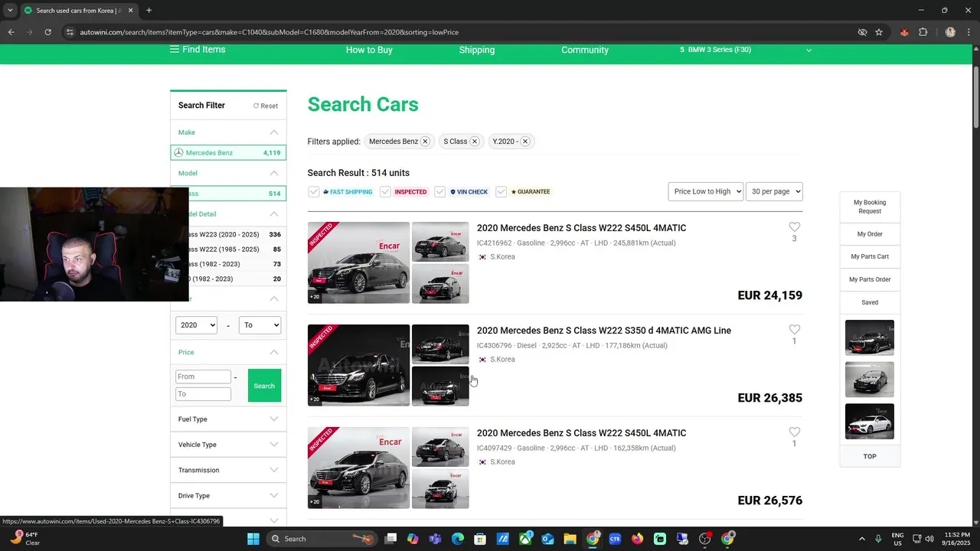Open File Explorer from the taskbar
This screenshot has height=551, width=980.
[x=570, y=539]
